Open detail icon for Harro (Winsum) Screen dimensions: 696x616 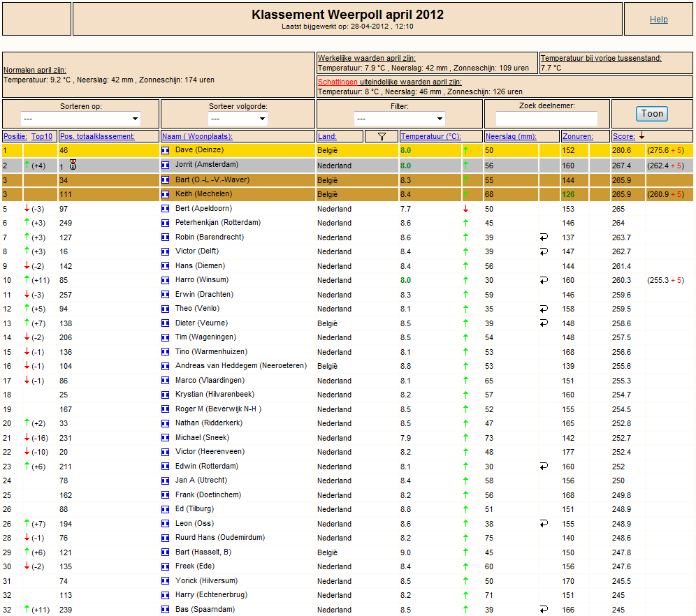165,280
